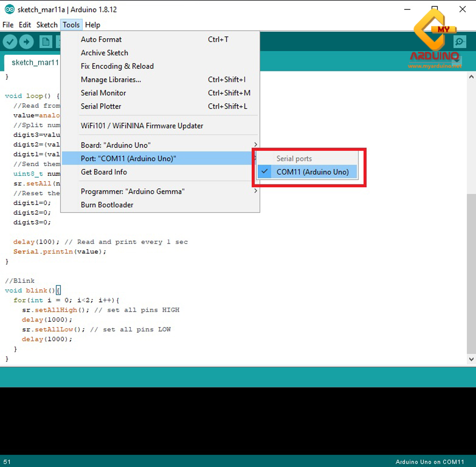The height and width of the screenshot is (467, 476).
Task: Switch to the sketch_mar11a tab
Action: [x=35, y=62]
